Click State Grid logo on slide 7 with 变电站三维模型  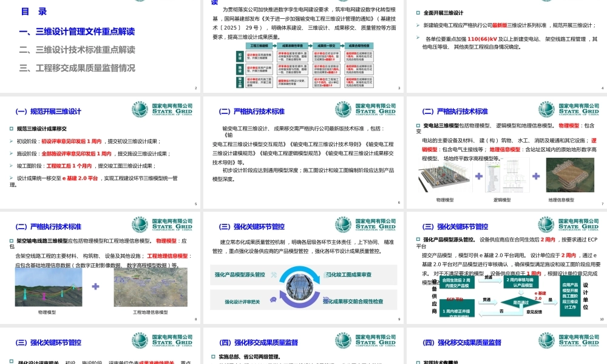point(569,109)
